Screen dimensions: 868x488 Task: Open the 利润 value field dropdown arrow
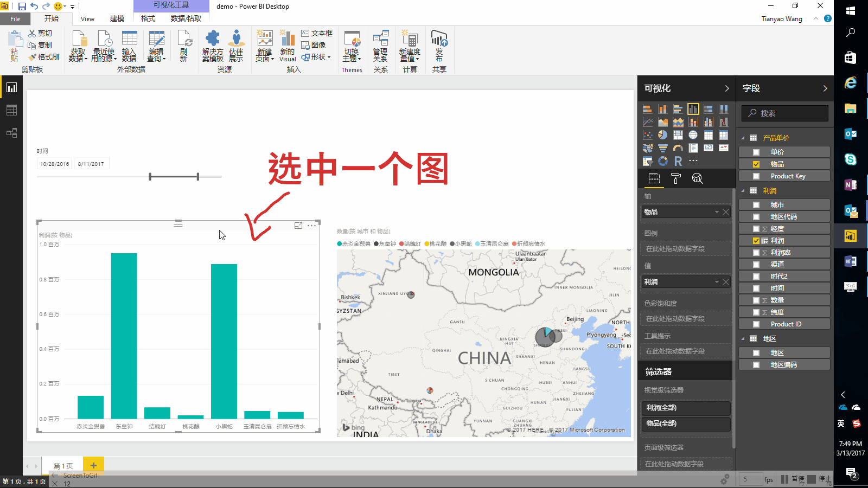pos(717,282)
